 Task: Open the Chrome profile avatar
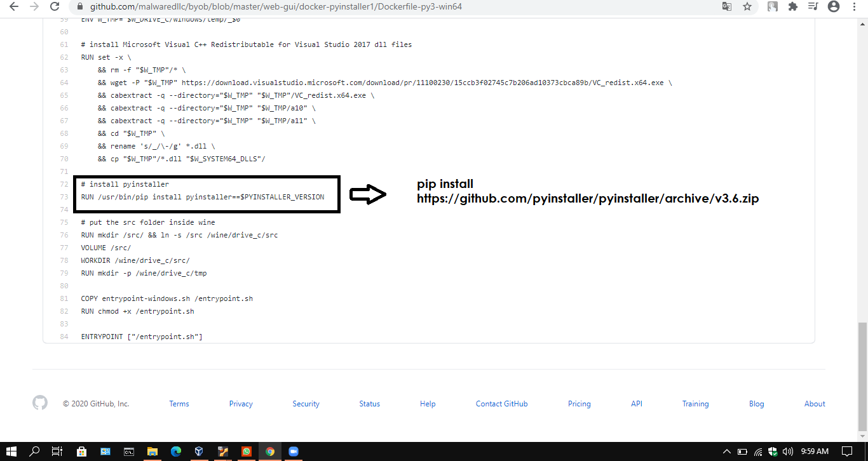click(x=833, y=8)
